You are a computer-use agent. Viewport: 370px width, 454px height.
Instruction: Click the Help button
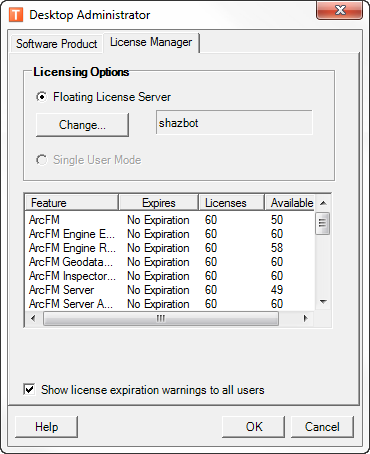tap(46, 427)
